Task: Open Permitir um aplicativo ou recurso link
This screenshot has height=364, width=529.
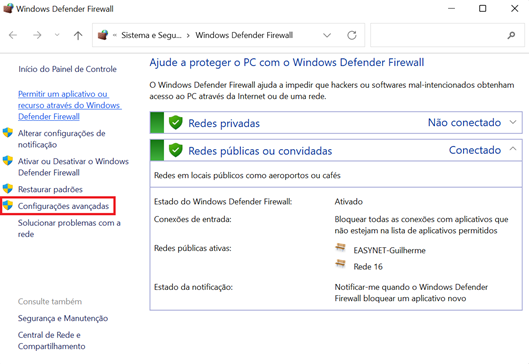Action: [x=69, y=105]
